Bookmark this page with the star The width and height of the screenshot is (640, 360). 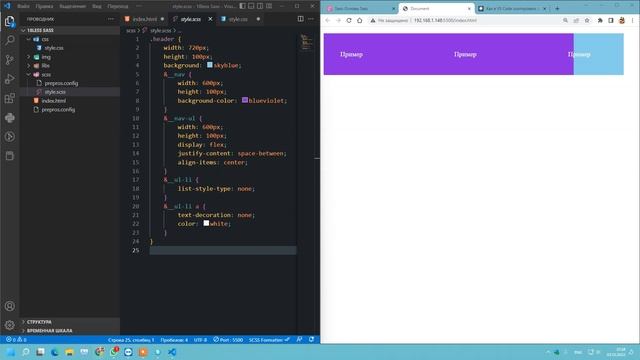[x=587, y=20]
